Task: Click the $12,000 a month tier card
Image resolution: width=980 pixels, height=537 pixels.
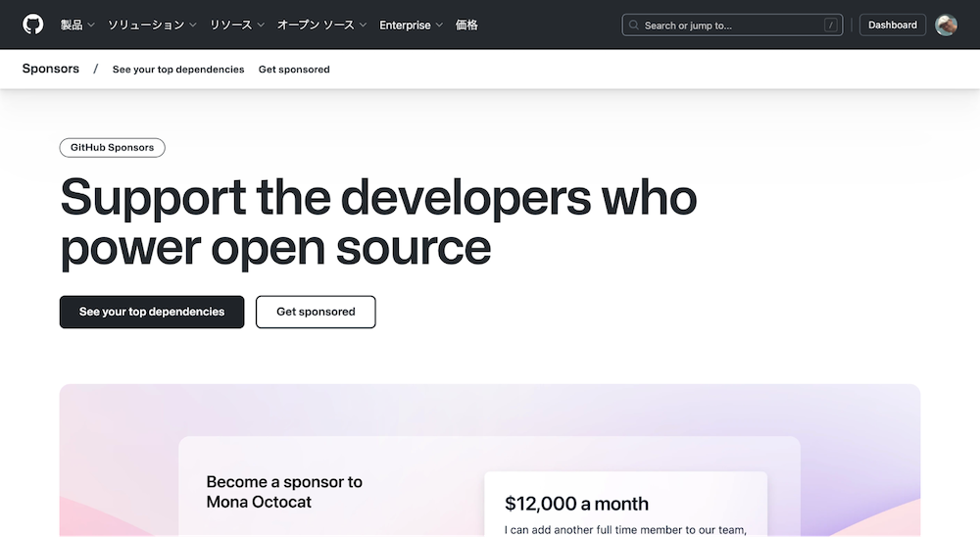Action: click(625, 505)
